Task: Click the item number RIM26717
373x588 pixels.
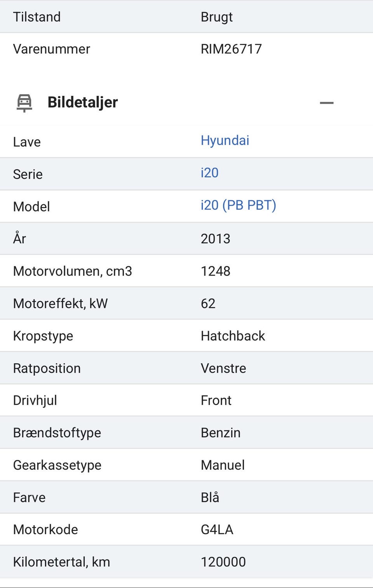Action: pyautogui.click(x=231, y=49)
